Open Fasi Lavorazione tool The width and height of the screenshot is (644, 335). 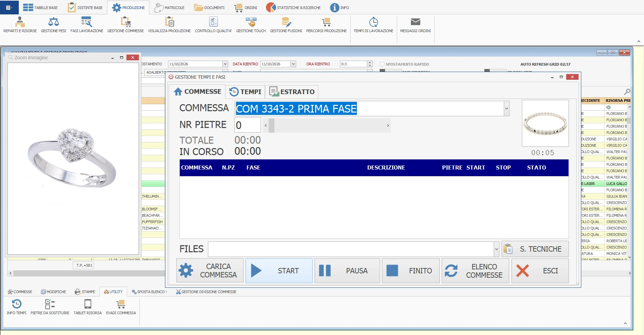(87, 25)
